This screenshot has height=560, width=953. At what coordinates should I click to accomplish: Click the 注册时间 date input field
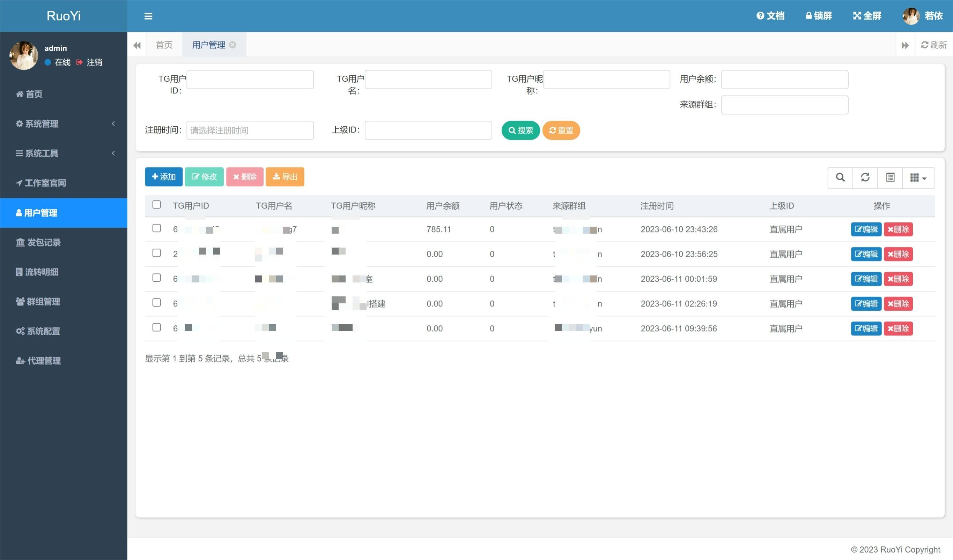250,130
